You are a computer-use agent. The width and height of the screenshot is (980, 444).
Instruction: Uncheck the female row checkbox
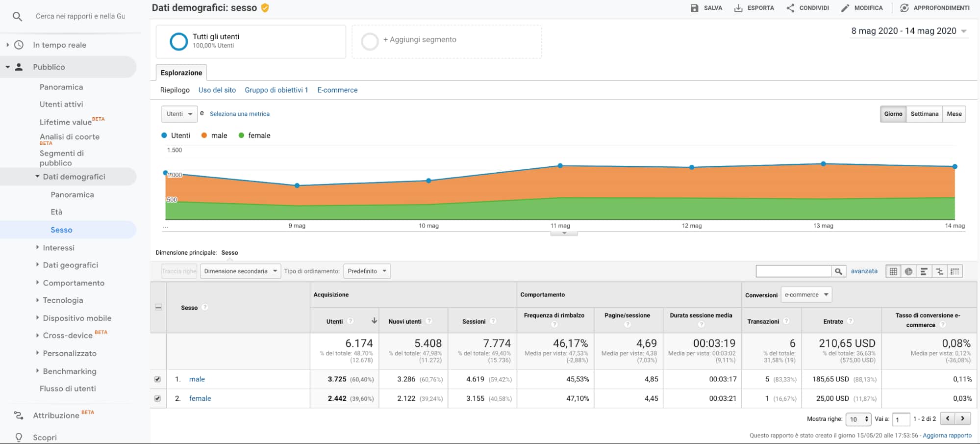pos(157,398)
